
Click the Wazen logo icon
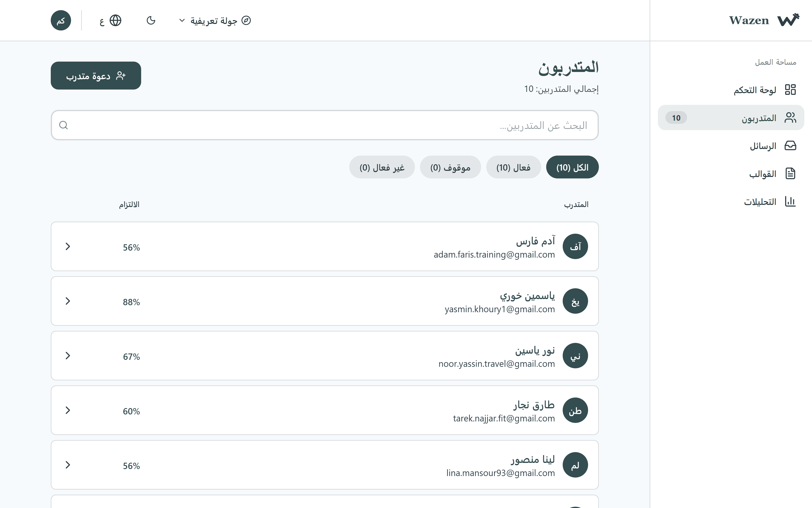[x=789, y=20]
